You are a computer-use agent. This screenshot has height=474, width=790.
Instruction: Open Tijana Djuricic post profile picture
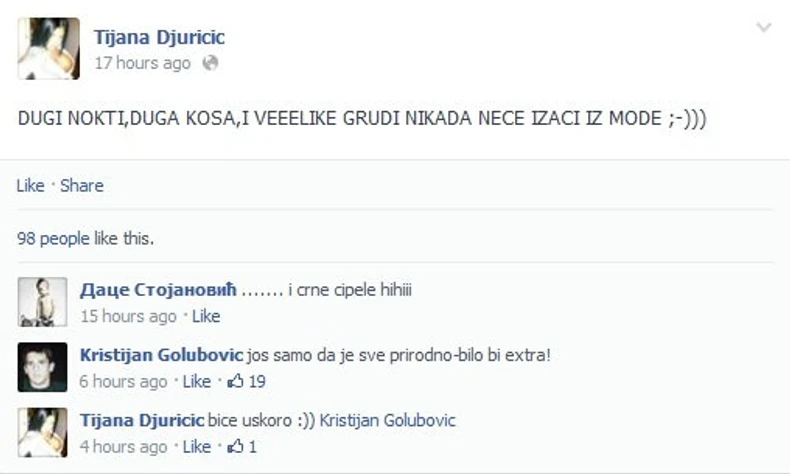(x=49, y=48)
